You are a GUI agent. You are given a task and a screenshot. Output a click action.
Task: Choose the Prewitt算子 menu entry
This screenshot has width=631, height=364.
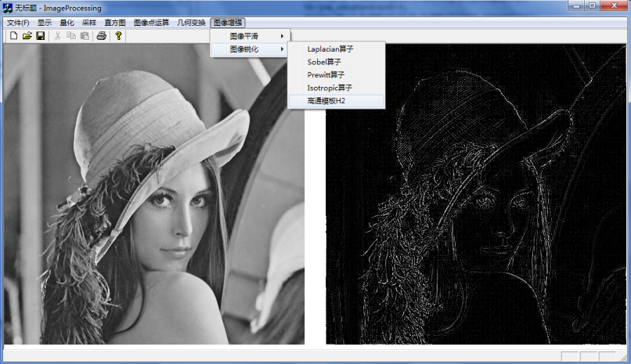pyautogui.click(x=337, y=75)
